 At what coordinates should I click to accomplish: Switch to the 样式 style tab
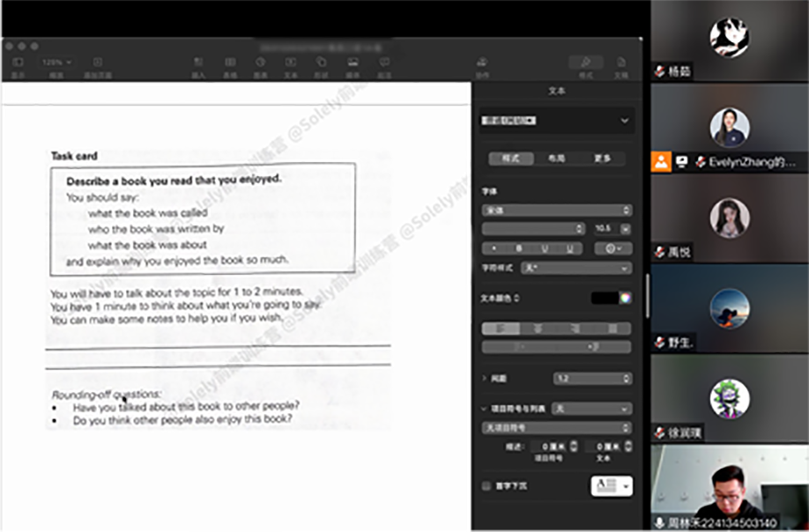tap(511, 159)
